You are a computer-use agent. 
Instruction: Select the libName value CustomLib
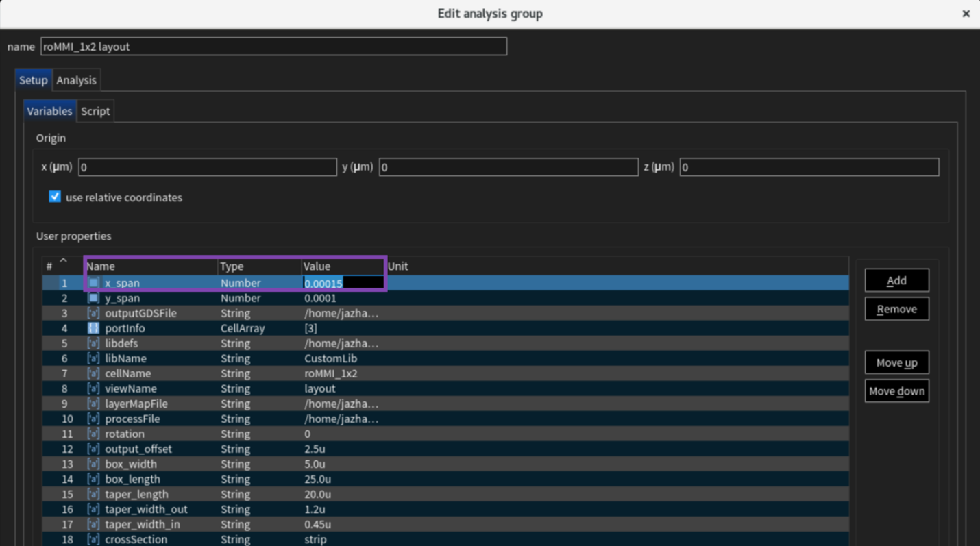[330, 358]
